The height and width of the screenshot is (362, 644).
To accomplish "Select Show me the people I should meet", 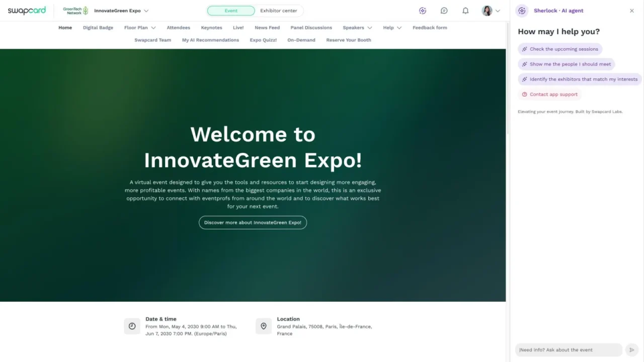I will click(567, 64).
